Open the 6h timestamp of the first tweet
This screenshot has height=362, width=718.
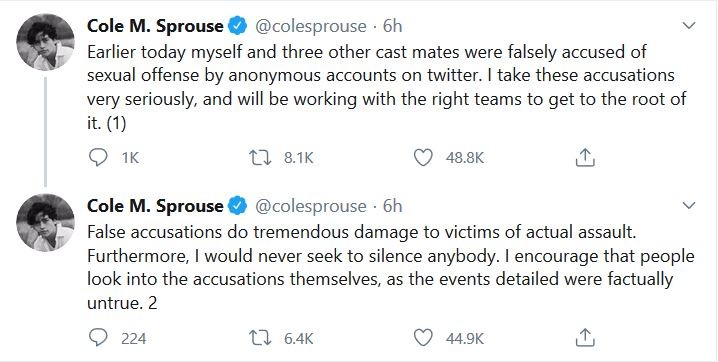[392, 26]
